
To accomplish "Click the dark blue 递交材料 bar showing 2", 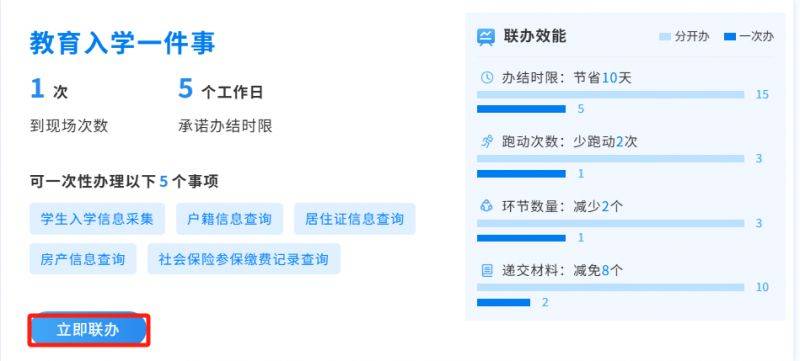I will (x=504, y=302).
